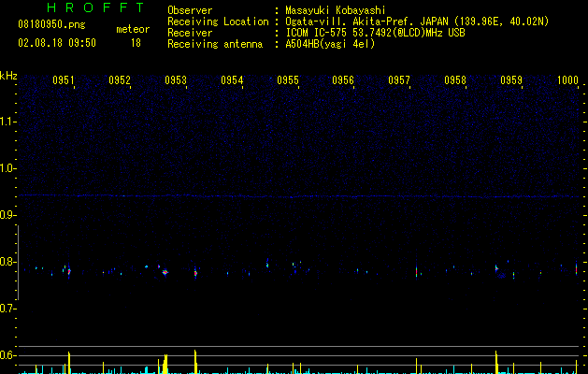Image resolution: width=588 pixels, height=374 pixels.
Task: Click the kHz axis unit label
Action: pyautogui.click(x=8, y=76)
